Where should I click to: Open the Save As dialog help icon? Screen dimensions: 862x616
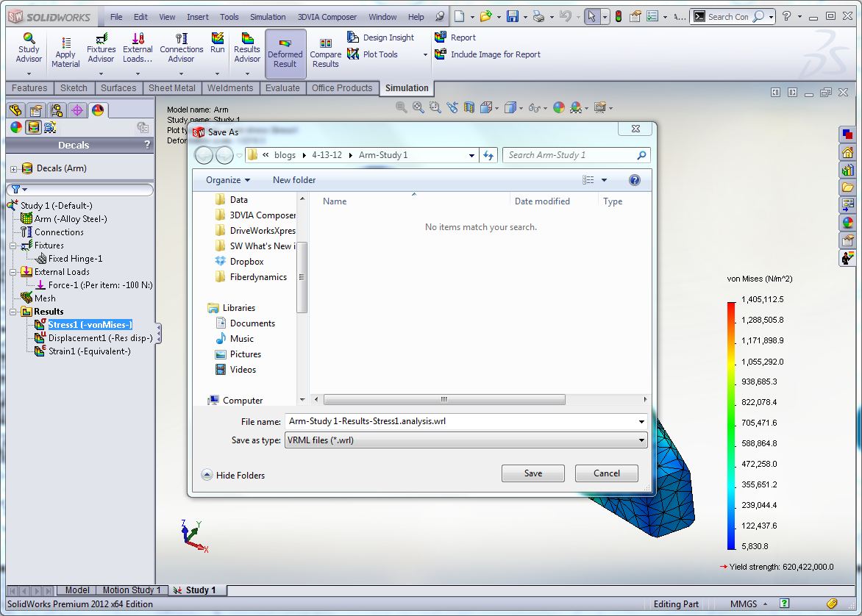coord(635,180)
